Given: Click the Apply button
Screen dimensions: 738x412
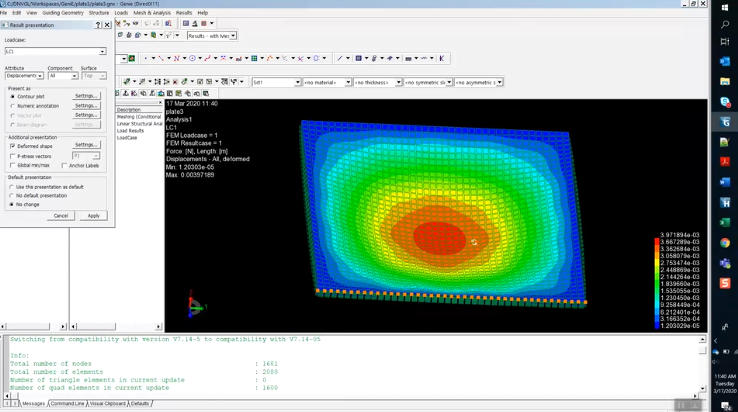Looking at the screenshot, I should click(x=93, y=216).
